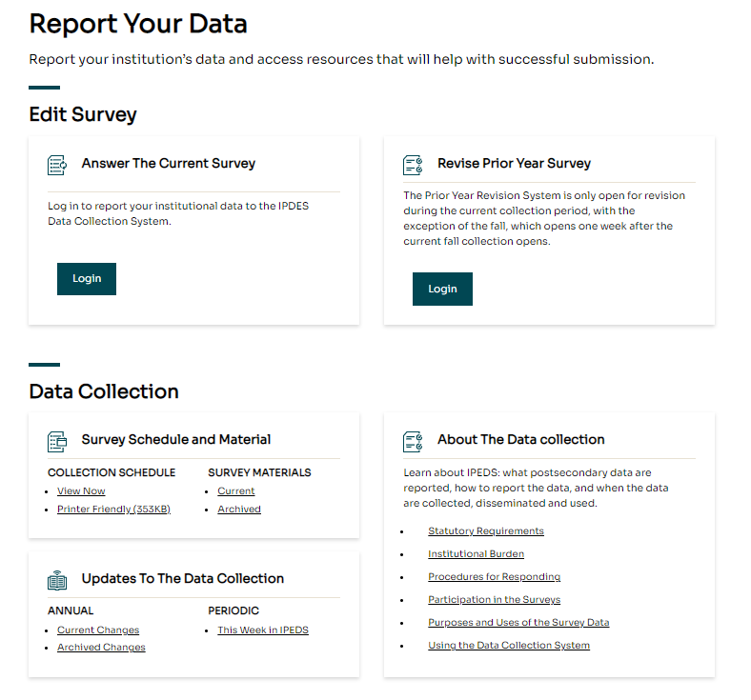Go to Institutional Burden page

click(x=476, y=554)
